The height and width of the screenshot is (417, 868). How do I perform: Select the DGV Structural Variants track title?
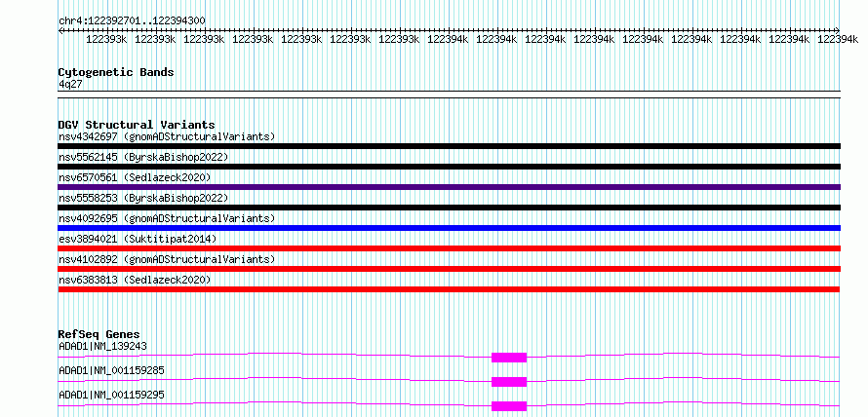tap(137, 125)
